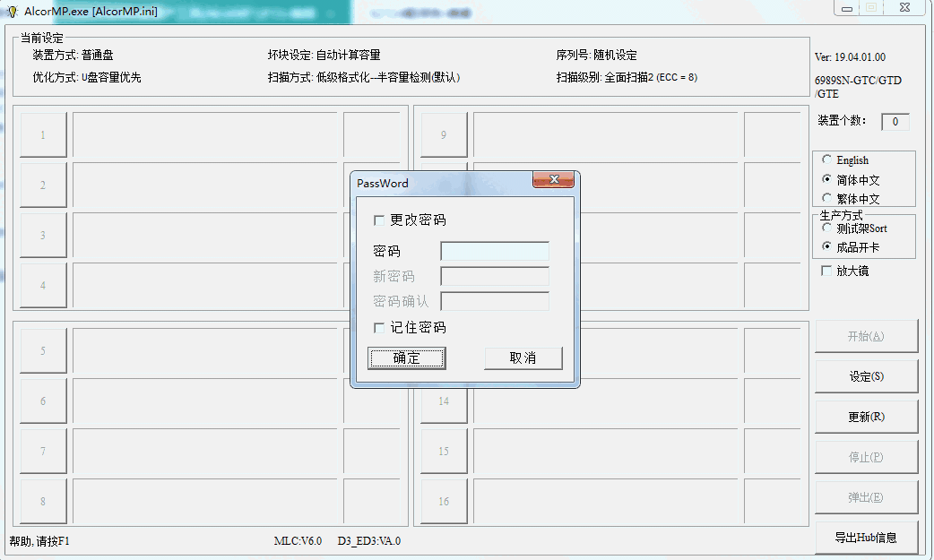Image resolution: width=934 pixels, height=560 pixels.
Task: Check the 记住密码 remember-password option
Action: pyautogui.click(x=379, y=327)
